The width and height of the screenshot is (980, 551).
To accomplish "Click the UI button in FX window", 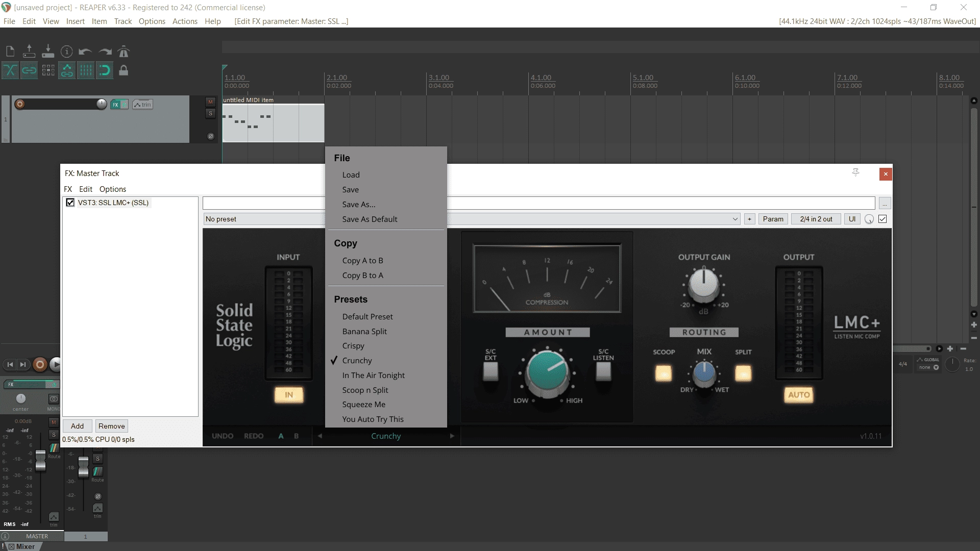I will pyautogui.click(x=852, y=219).
